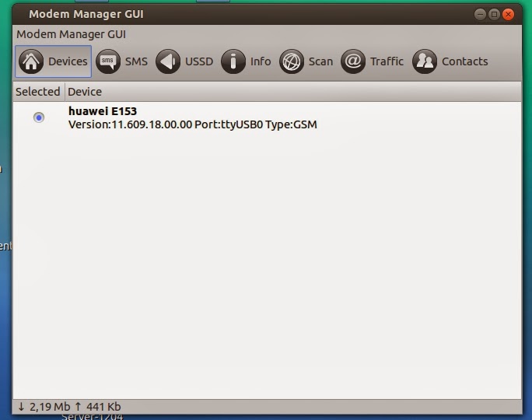Close the Modem Manager GUI window
The height and width of the screenshot is (420, 532).
tap(508, 14)
